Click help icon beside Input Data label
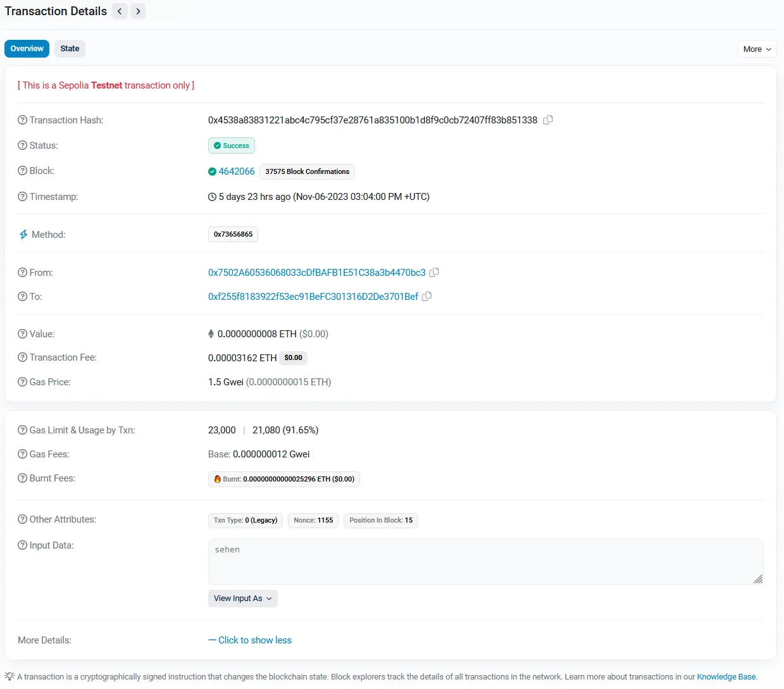Viewport: 784px width, 689px height. (x=23, y=545)
